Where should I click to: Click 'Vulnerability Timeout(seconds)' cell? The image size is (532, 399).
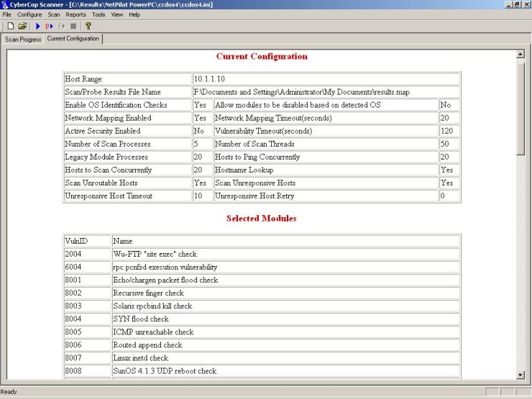pos(326,131)
